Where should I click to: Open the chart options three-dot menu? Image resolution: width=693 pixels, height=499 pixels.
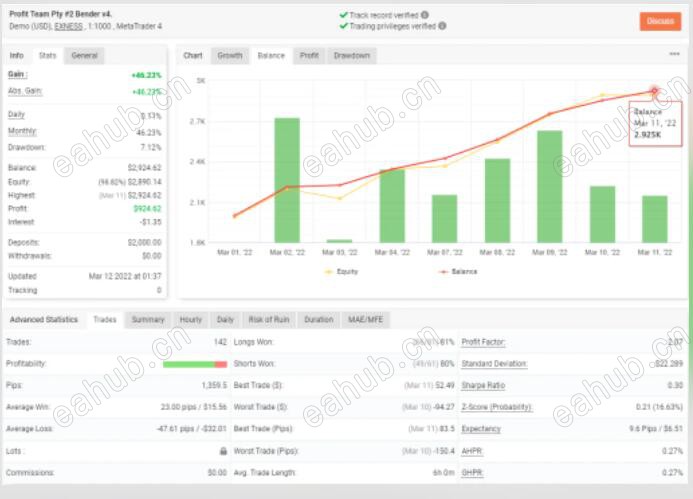point(674,54)
